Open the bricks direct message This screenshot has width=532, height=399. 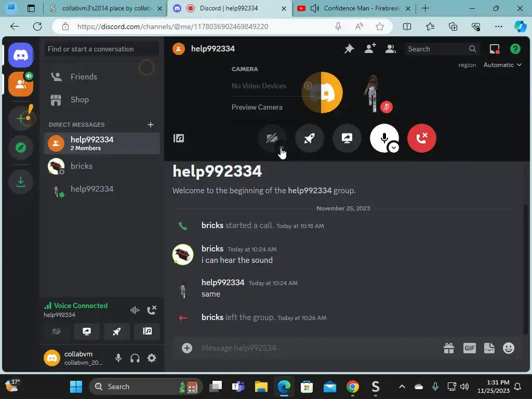tap(102, 166)
